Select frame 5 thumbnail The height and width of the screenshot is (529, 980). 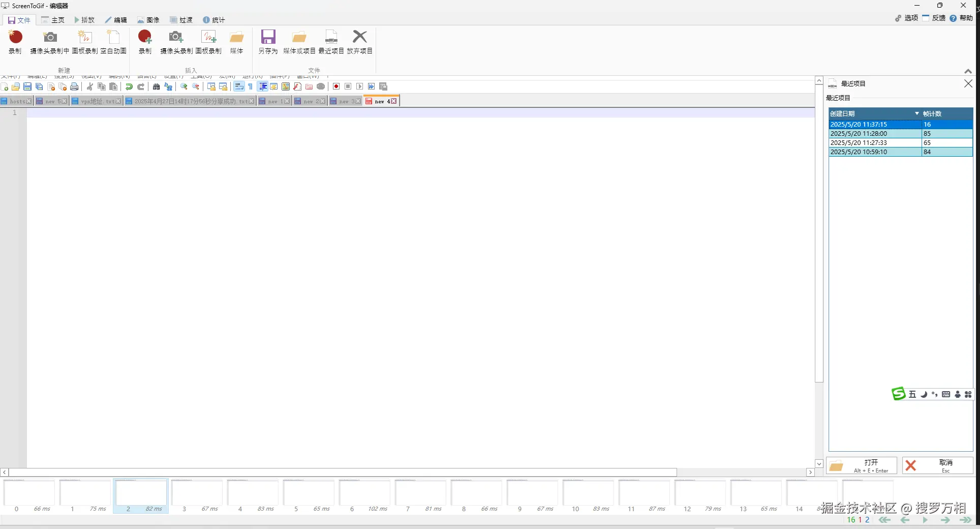[309, 496]
